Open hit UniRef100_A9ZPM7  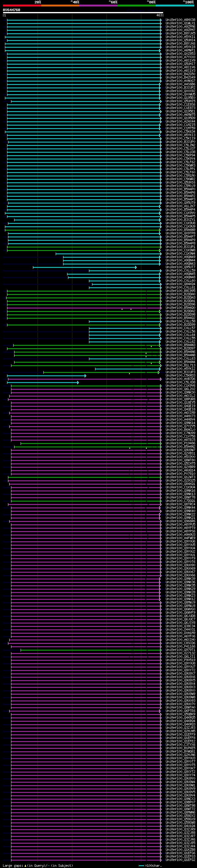180,30
